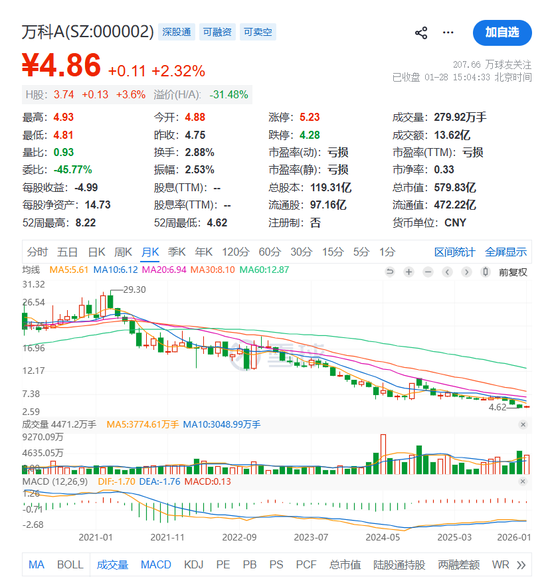Click the MA20:6.94 moving average label
Image resolution: width=550 pixels, height=583 pixels.
tap(164, 270)
